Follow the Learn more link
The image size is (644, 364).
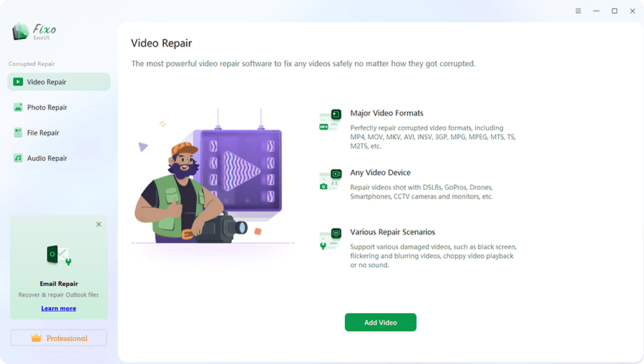[59, 308]
